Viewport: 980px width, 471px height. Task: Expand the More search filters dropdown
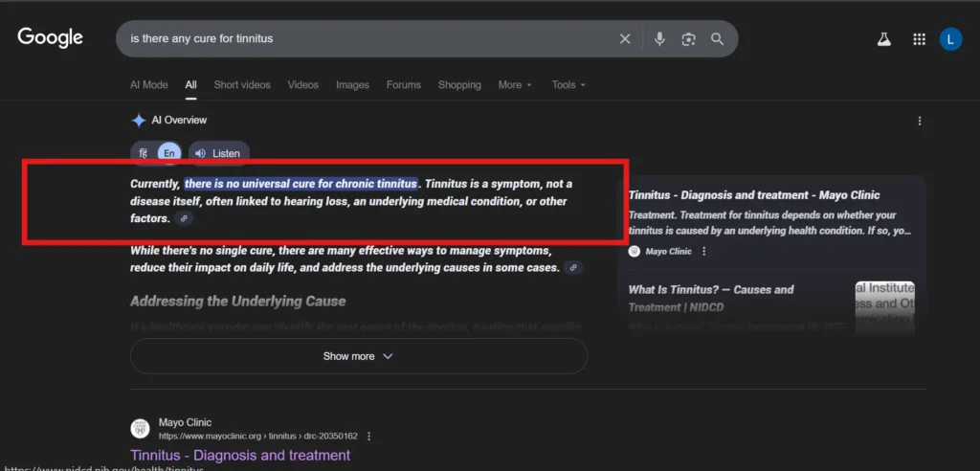coord(515,85)
